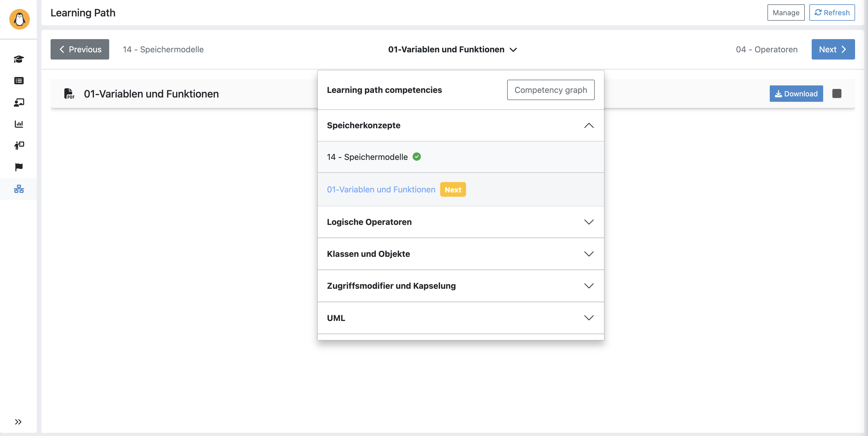The height and width of the screenshot is (436, 868).
Task: Download the lecture PDF
Action: [x=796, y=94]
